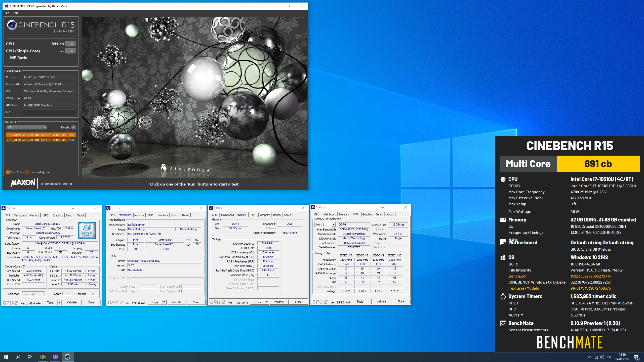Select second ranking entry scoring 818

(x=41, y=140)
